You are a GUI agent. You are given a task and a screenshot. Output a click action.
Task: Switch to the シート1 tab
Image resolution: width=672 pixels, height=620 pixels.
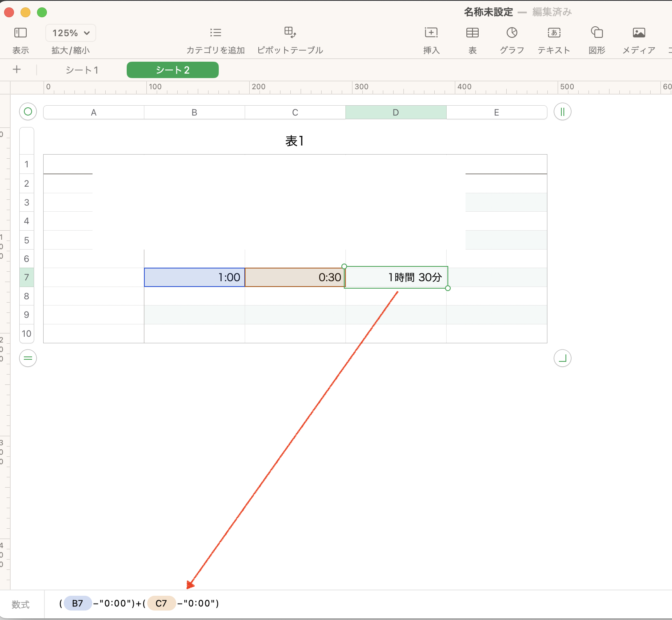coord(82,70)
